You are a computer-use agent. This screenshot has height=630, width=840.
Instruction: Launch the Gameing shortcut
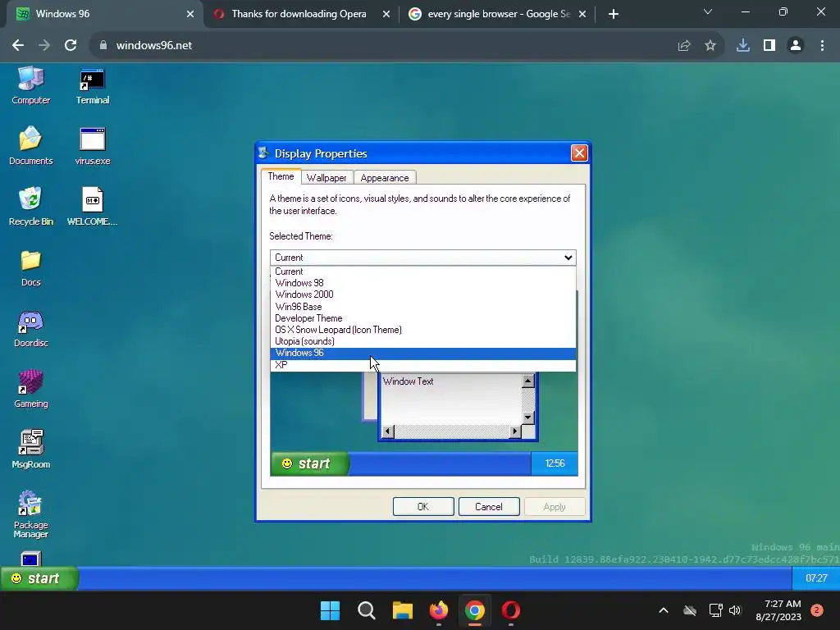click(x=30, y=389)
